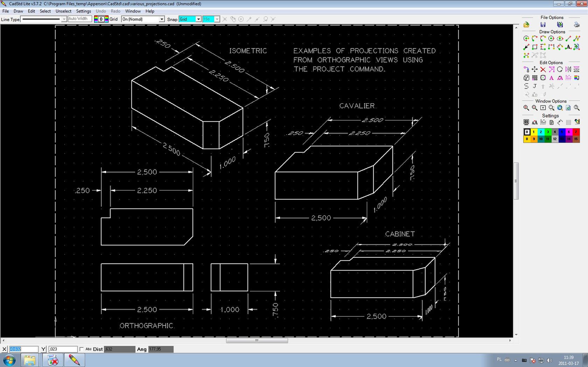The height and width of the screenshot is (367, 588).
Task: Open the Draw menu
Action: point(18,11)
